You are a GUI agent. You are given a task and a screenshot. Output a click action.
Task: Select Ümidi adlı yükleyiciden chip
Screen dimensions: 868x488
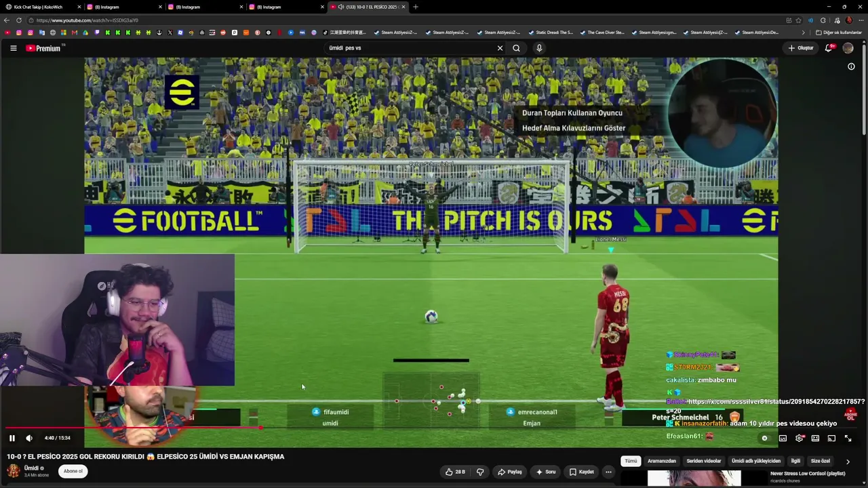[756, 461]
